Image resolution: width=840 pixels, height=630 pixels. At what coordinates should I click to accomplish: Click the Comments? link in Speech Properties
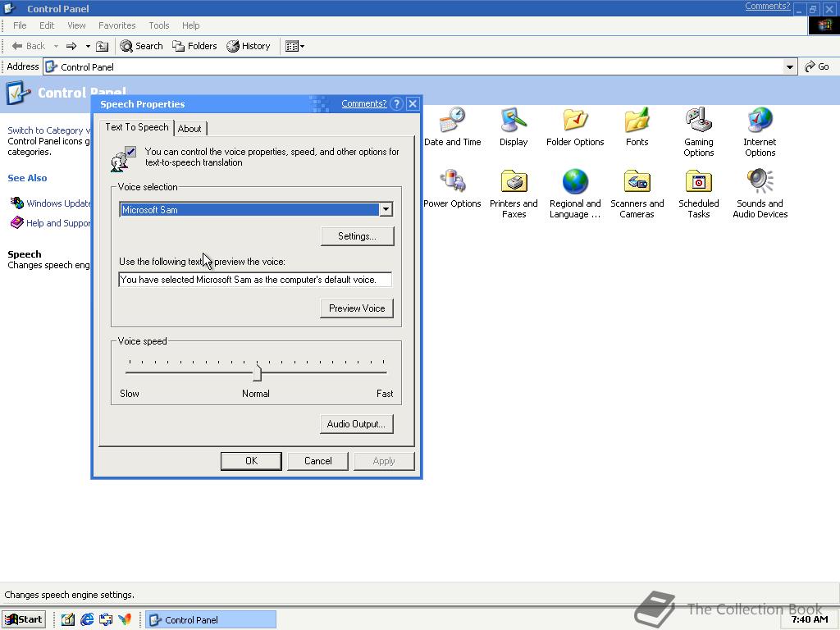tap(363, 103)
